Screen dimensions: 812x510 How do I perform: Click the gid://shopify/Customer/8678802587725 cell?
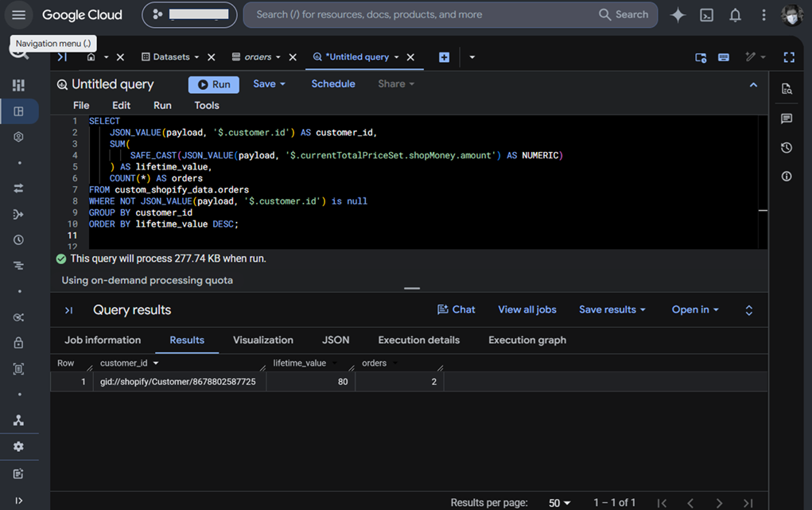pyautogui.click(x=180, y=382)
